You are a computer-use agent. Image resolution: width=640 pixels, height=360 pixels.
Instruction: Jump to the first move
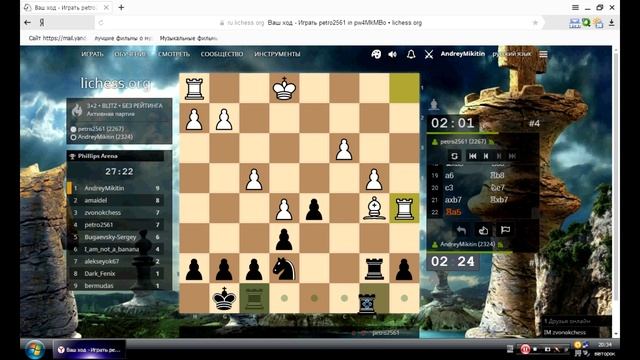click(473, 156)
